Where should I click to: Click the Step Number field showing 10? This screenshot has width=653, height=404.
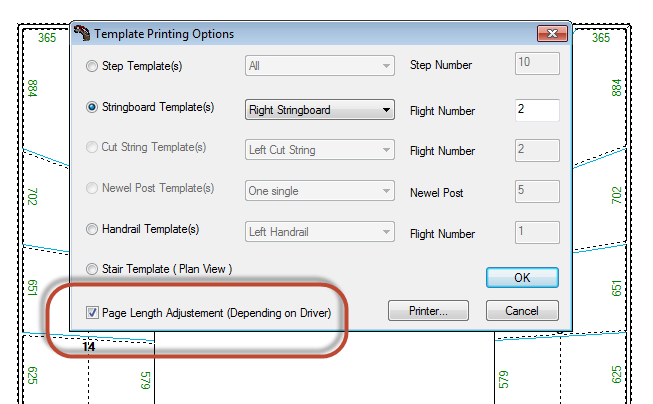click(x=537, y=63)
